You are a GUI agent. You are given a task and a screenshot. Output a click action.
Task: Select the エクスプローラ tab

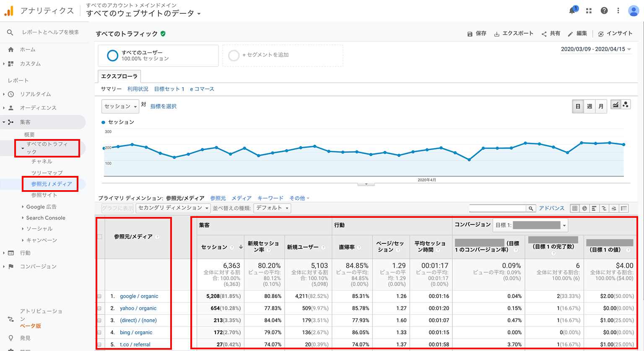coord(119,76)
